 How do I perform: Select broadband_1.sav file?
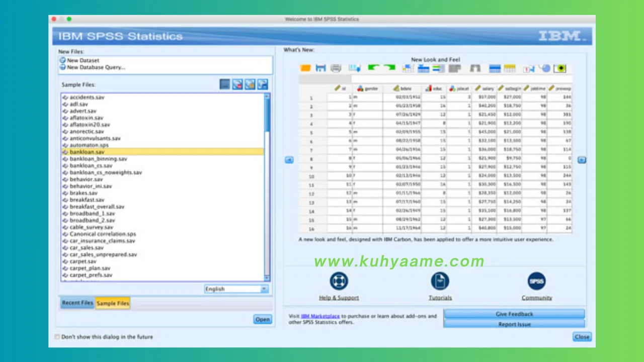click(x=162, y=213)
